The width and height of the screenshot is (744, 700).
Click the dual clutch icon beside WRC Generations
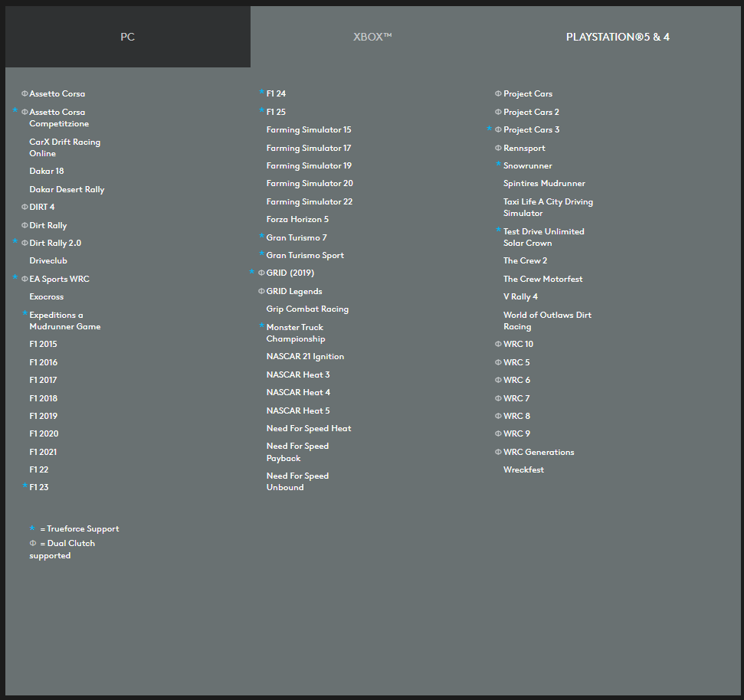click(x=498, y=452)
